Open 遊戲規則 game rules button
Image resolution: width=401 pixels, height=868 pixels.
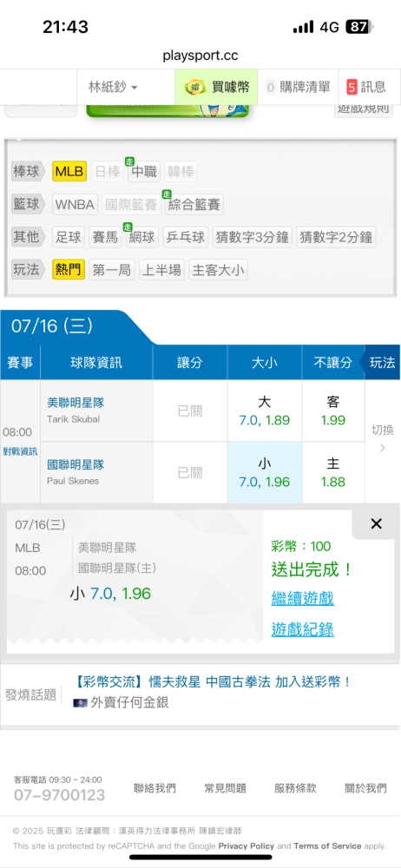(x=364, y=108)
